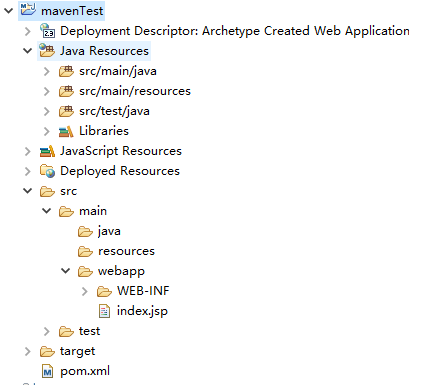Collapse the src folder node

(x=27, y=191)
